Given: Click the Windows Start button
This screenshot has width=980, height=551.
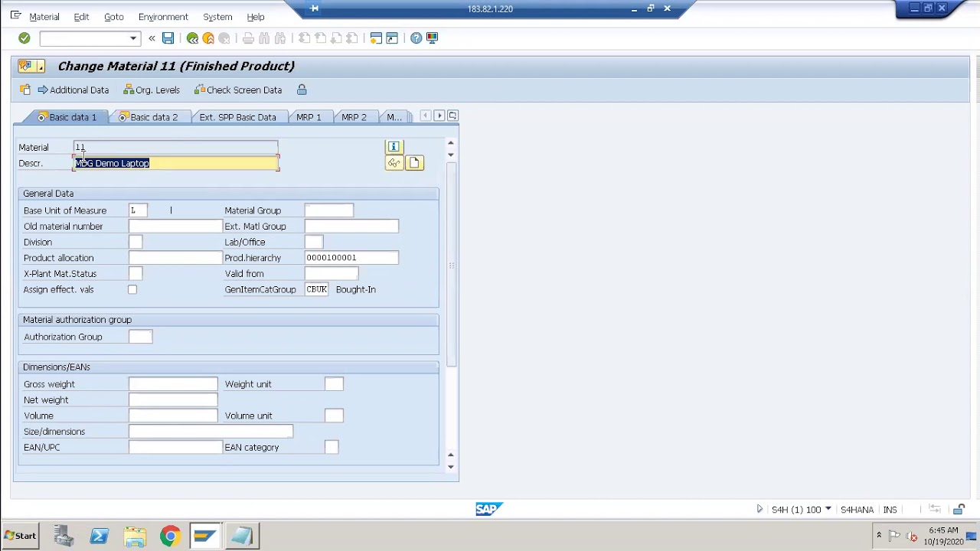Looking at the screenshot, I should pyautogui.click(x=21, y=536).
